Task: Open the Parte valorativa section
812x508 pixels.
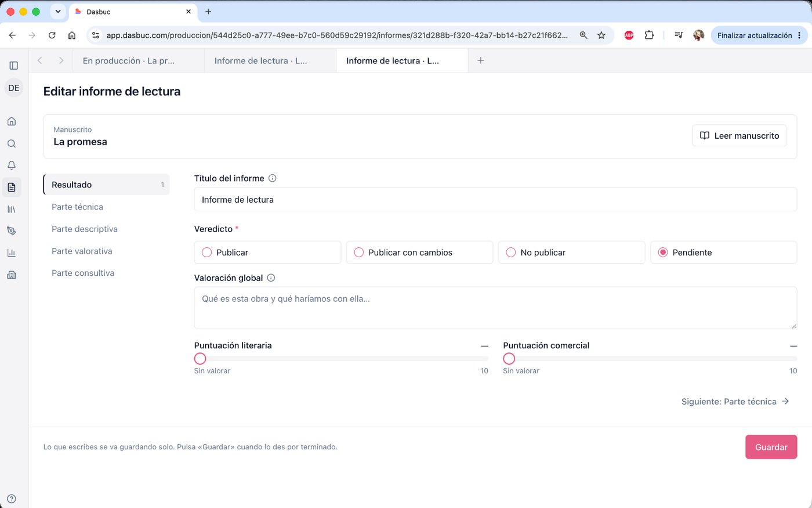Action: 107,251
